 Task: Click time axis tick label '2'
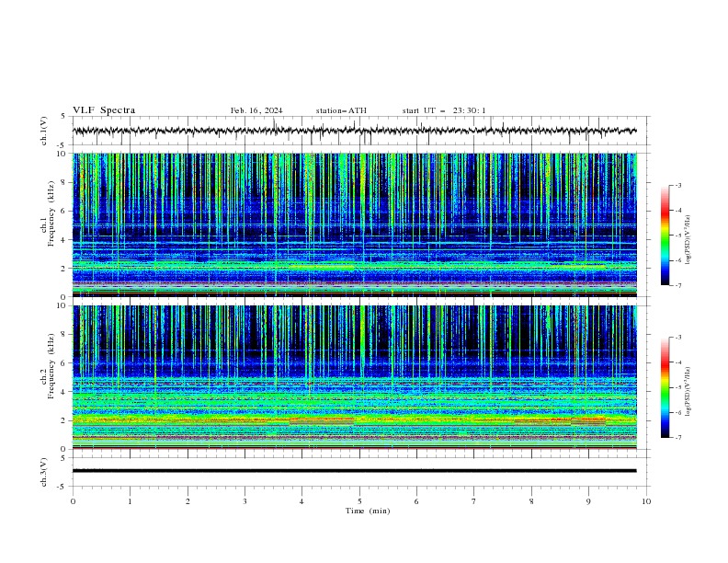pyautogui.click(x=188, y=501)
